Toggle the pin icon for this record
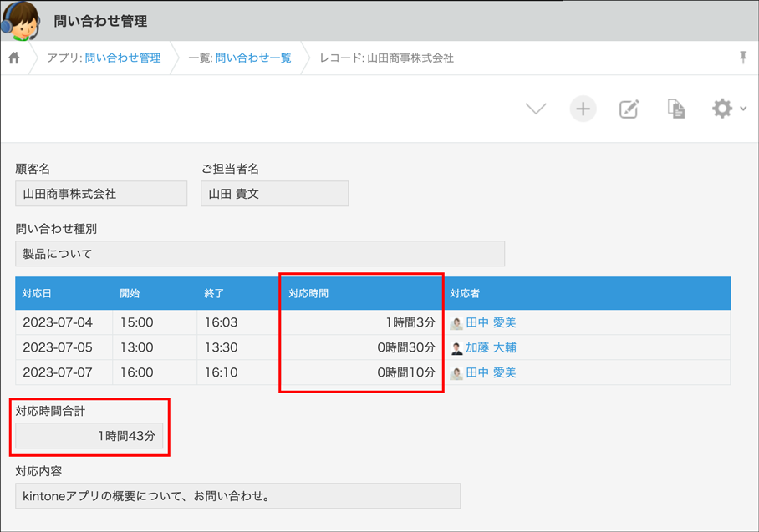The height and width of the screenshot is (532, 759). coord(742,58)
